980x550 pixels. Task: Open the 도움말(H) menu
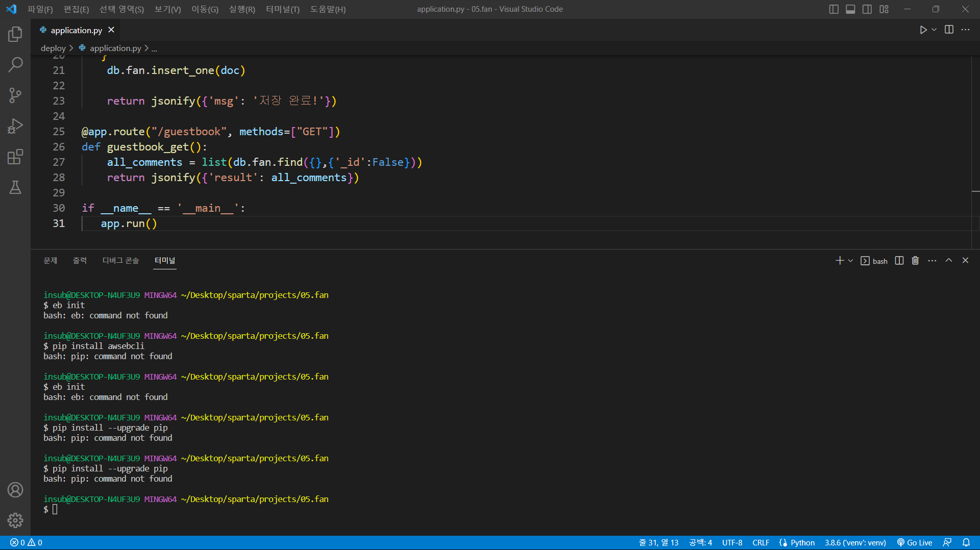coord(328,9)
